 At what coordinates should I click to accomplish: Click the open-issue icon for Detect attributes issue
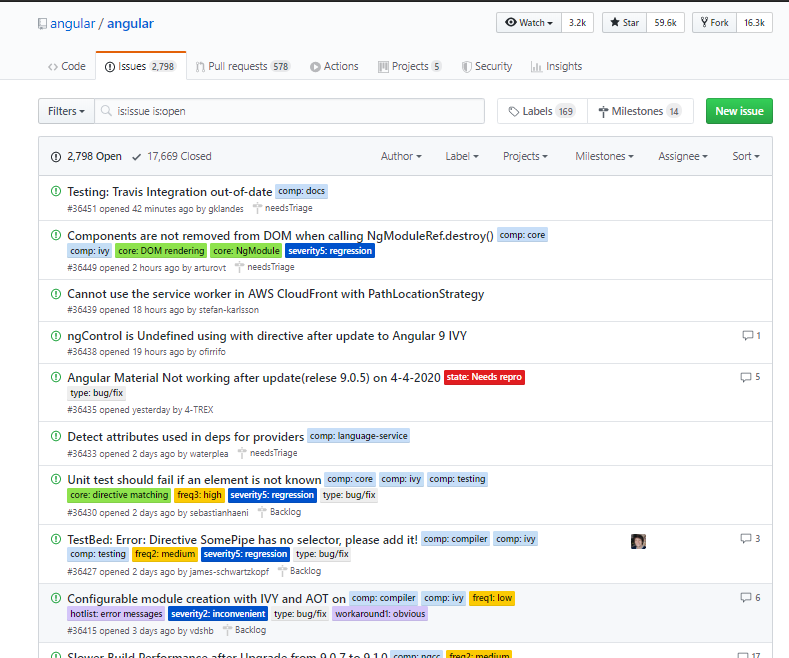pos(56,436)
